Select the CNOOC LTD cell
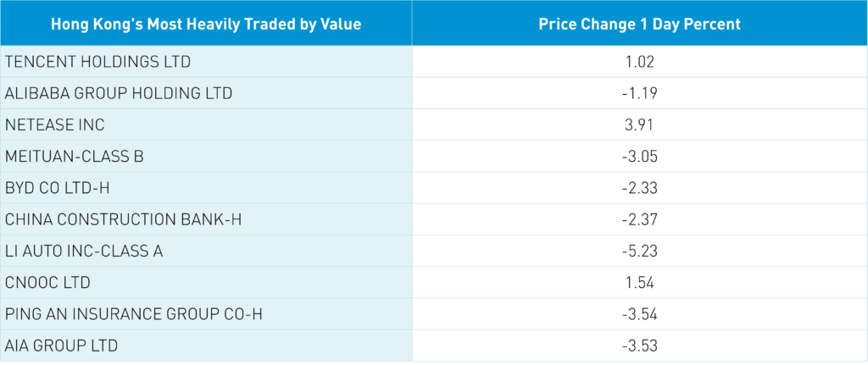Screen dimensions: 868x365 click(47, 283)
